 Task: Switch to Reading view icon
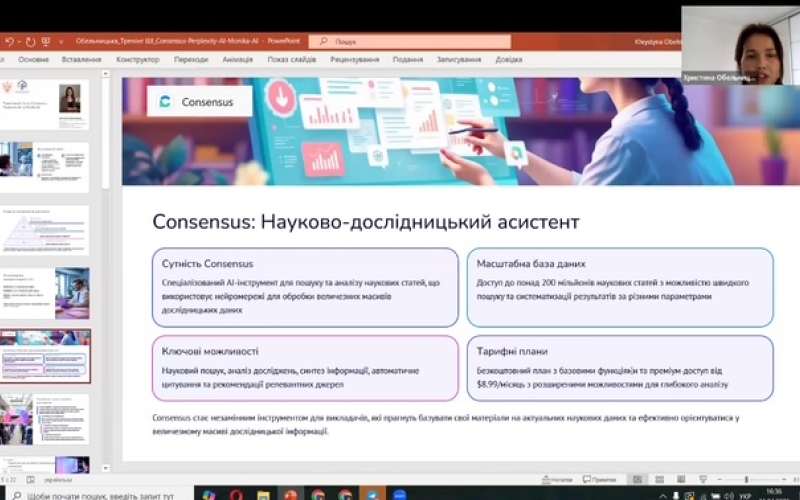pyautogui.click(x=681, y=480)
